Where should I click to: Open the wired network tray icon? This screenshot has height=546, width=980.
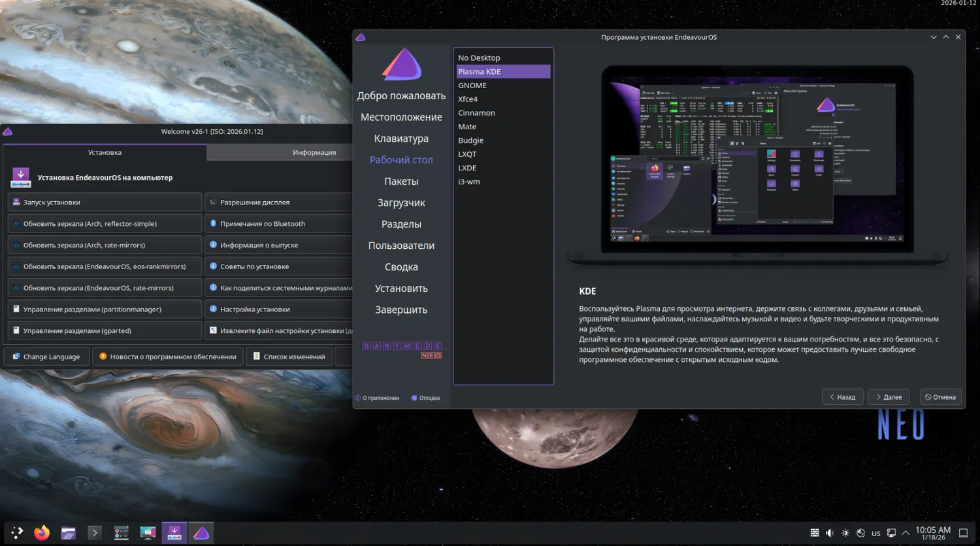point(891,533)
